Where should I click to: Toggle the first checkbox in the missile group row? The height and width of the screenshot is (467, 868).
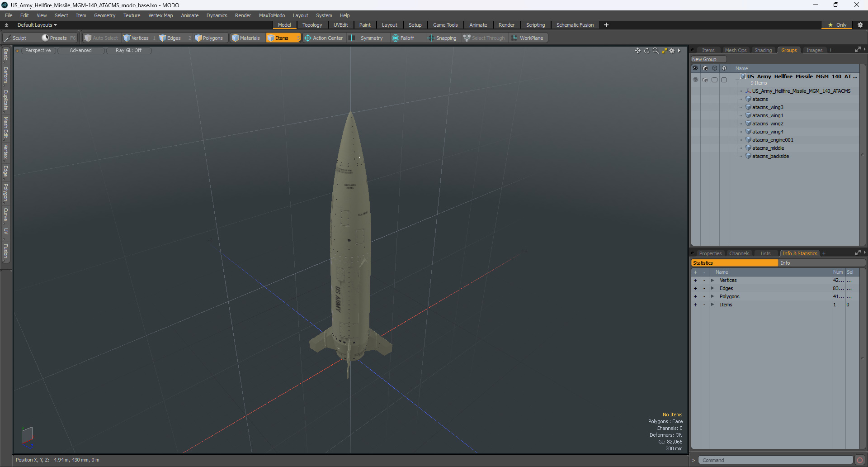pyautogui.click(x=714, y=80)
